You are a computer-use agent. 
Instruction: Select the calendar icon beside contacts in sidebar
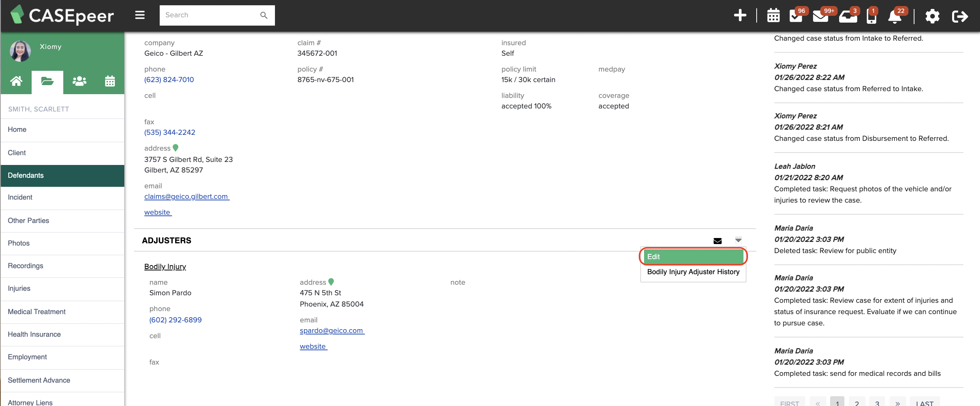coord(110,81)
